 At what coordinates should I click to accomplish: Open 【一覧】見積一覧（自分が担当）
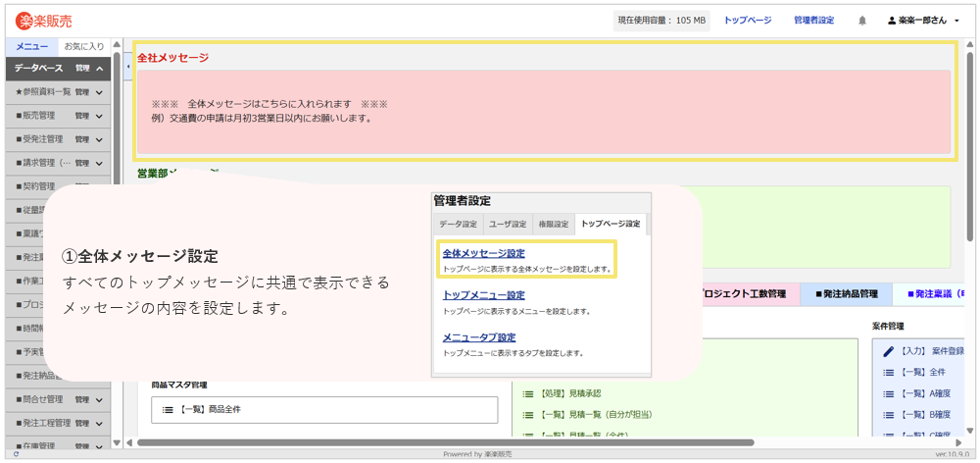598,414
